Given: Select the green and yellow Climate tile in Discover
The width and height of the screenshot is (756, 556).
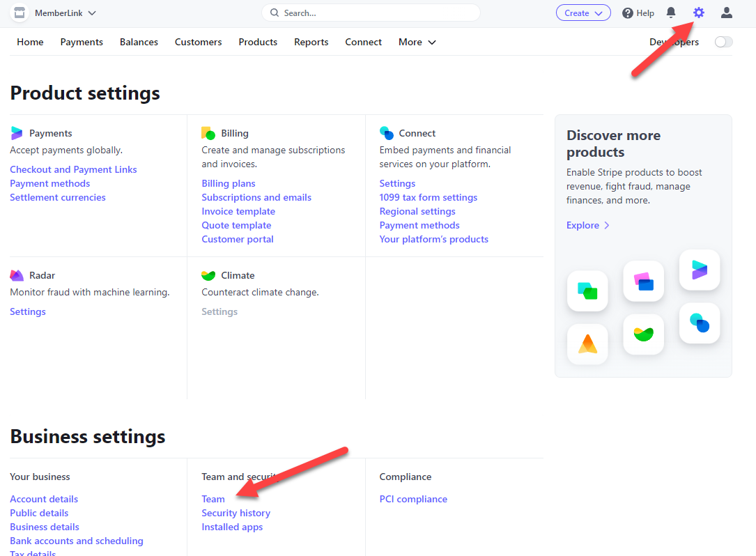Looking at the screenshot, I should point(643,334).
